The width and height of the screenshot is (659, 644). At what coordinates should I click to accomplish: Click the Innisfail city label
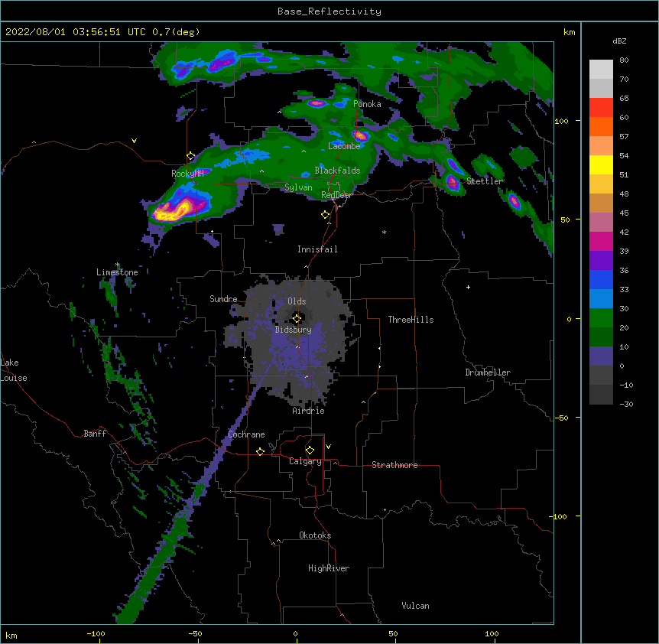(317, 249)
